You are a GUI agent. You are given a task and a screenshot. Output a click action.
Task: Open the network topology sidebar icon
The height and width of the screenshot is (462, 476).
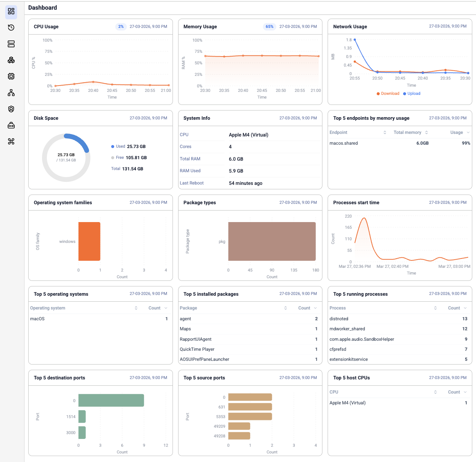pos(11,93)
